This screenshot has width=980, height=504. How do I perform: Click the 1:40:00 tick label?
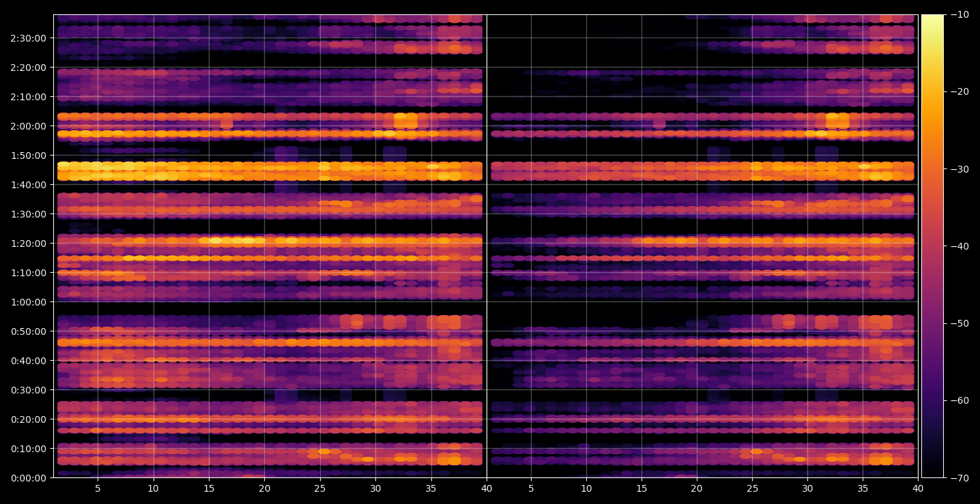[x=28, y=185]
